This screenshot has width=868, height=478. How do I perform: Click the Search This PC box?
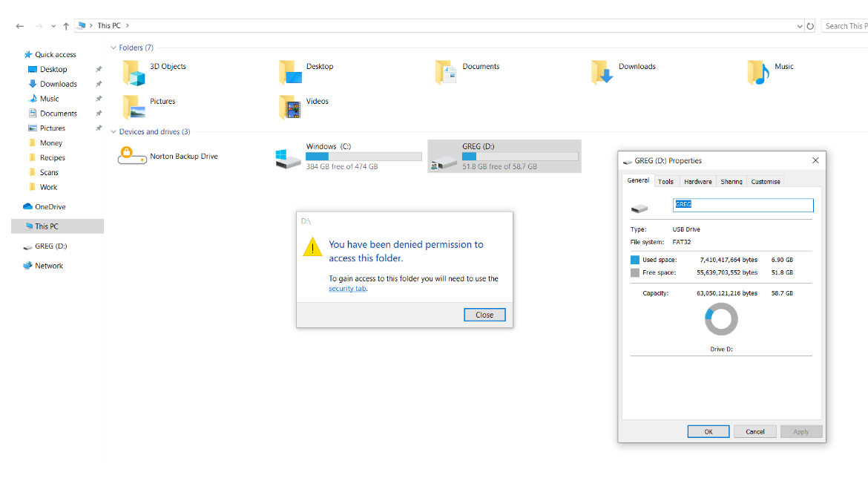click(845, 26)
